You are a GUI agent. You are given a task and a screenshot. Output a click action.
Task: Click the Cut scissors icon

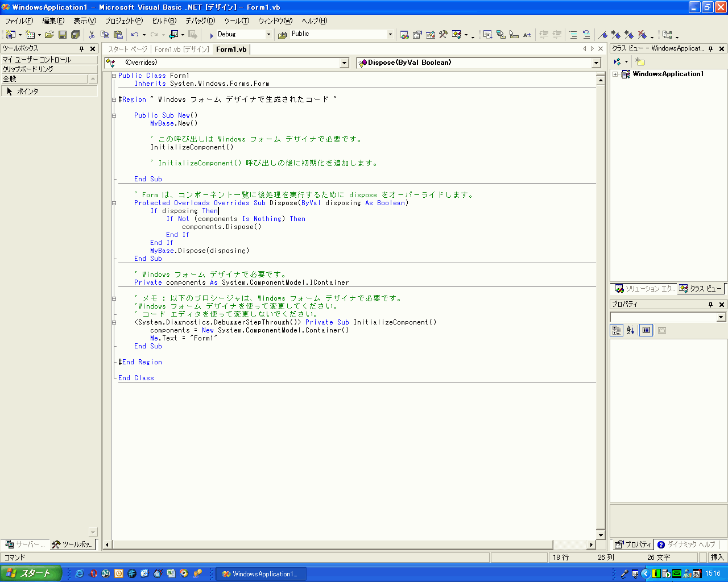(92, 35)
